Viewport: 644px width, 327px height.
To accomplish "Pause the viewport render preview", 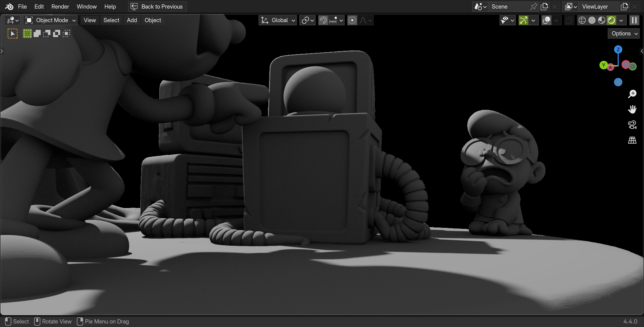I will pyautogui.click(x=634, y=20).
